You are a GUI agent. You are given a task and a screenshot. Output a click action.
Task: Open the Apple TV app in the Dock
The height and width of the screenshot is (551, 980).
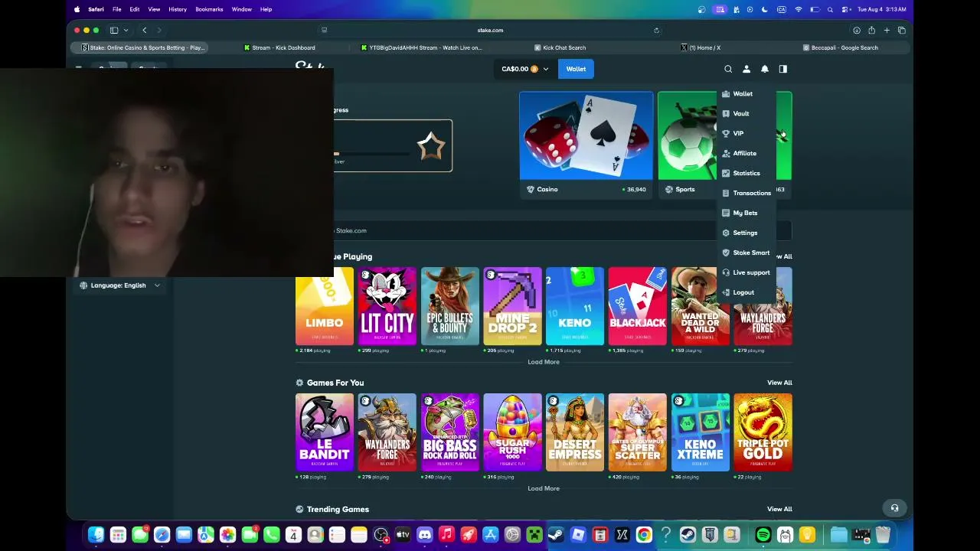(x=403, y=535)
